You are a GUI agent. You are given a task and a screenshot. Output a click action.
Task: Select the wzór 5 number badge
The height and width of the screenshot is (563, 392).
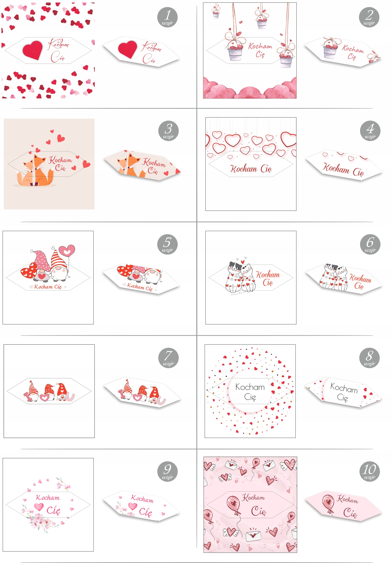click(x=167, y=244)
